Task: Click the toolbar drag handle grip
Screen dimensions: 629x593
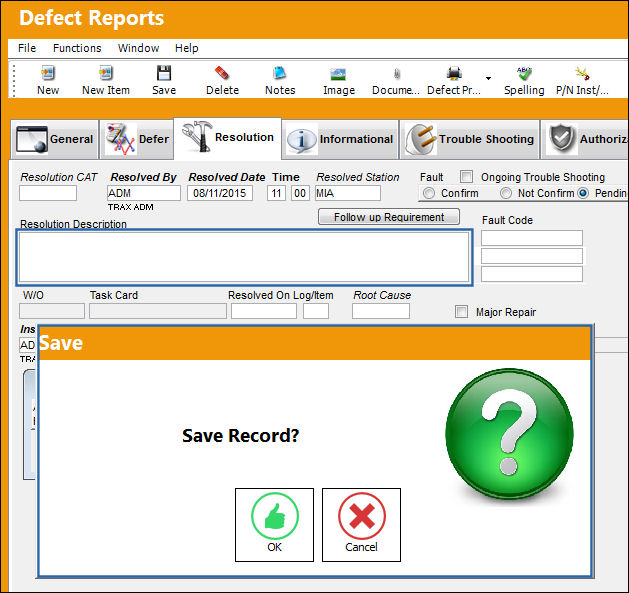Action: pyautogui.click(x=14, y=81)
